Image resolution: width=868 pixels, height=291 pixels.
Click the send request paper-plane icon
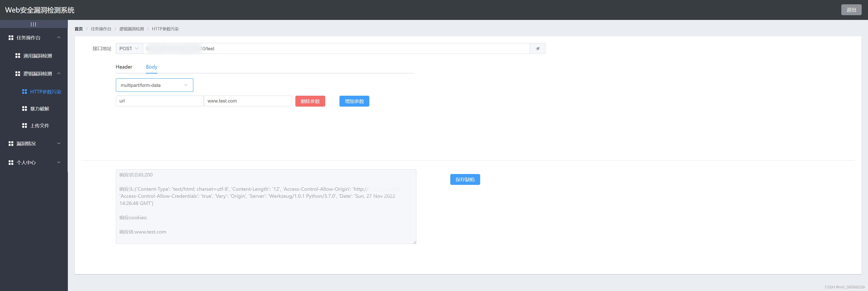coord(537,49)
